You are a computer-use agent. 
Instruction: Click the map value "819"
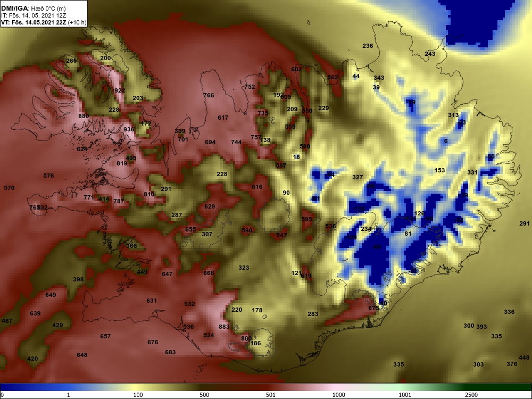point(122,163)
